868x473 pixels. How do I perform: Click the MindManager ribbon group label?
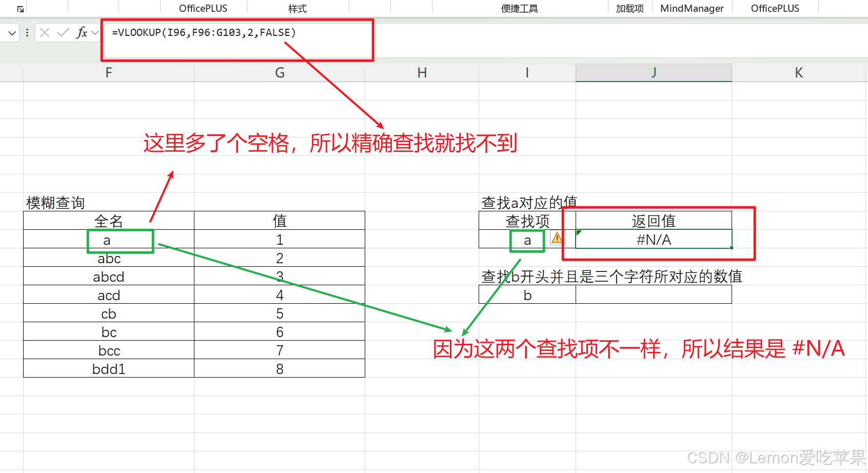tap(692, 9)
